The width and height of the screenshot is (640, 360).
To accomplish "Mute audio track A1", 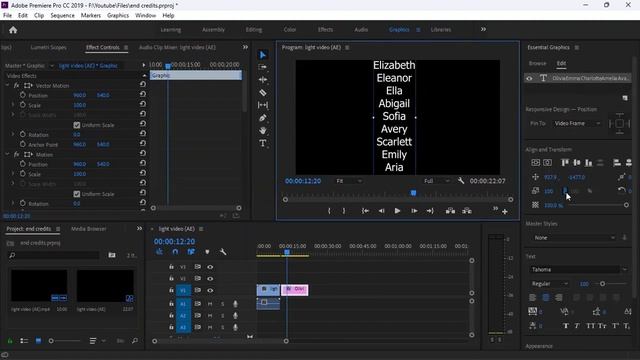I will [210, 304].
